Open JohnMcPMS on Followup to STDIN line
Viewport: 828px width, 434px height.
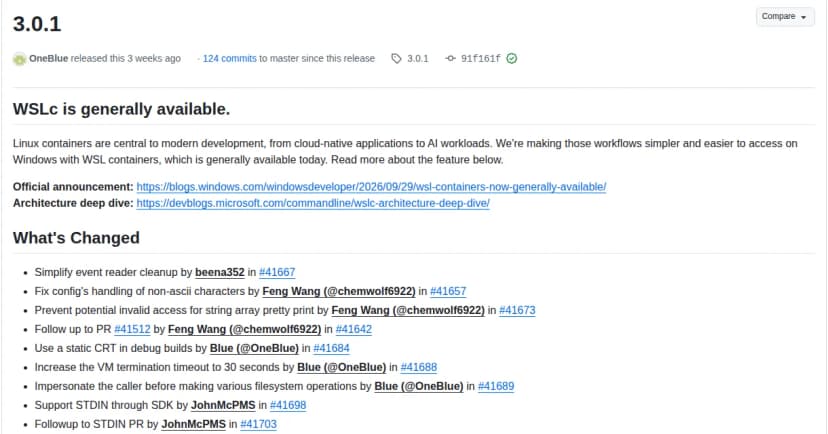193,424
